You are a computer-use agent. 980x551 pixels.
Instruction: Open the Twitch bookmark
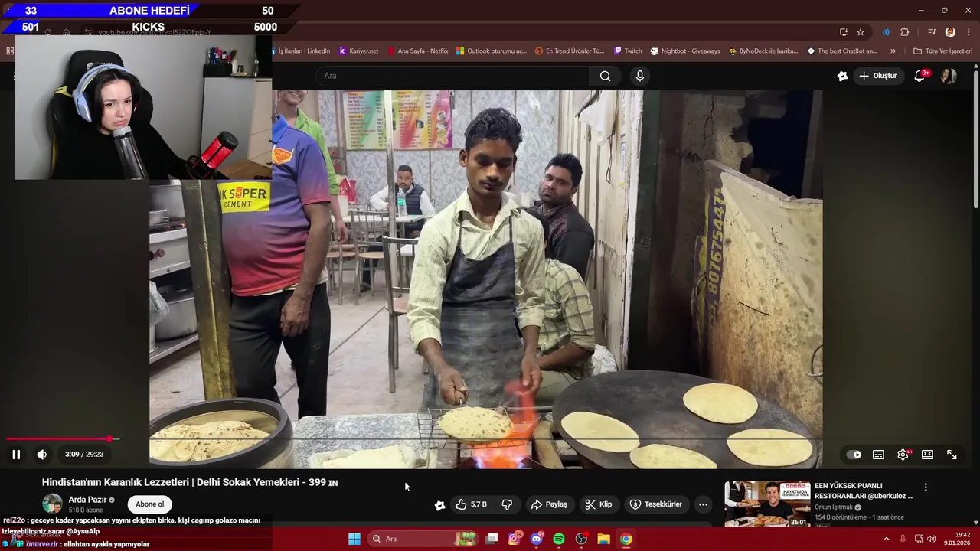pyautogui.click(x=627, y=51)
